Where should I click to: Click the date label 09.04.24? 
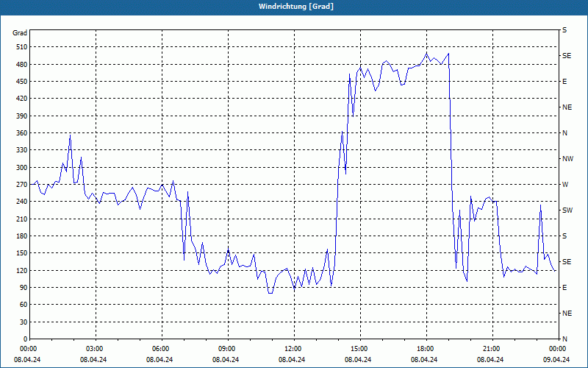(x=556, y=360)
